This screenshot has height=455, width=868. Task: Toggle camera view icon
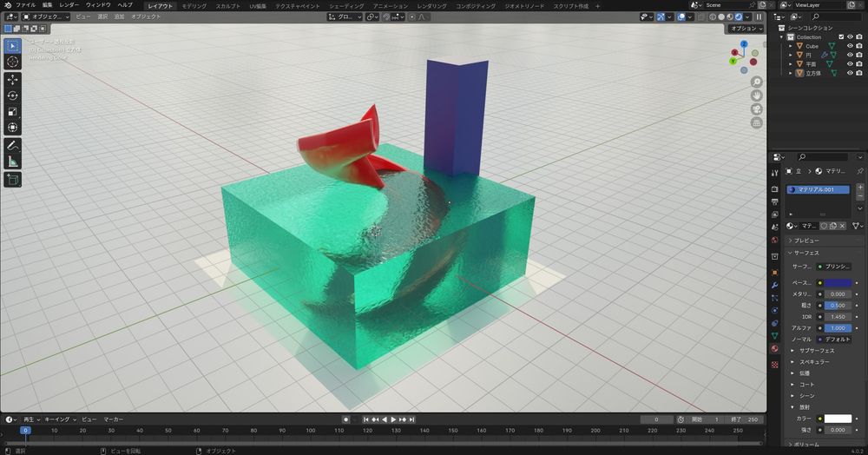[x=756, y=109]
